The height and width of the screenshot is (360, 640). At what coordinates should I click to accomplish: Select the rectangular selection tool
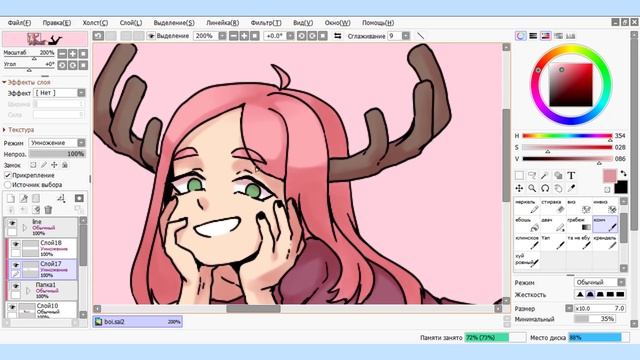(x=519, y=176)
